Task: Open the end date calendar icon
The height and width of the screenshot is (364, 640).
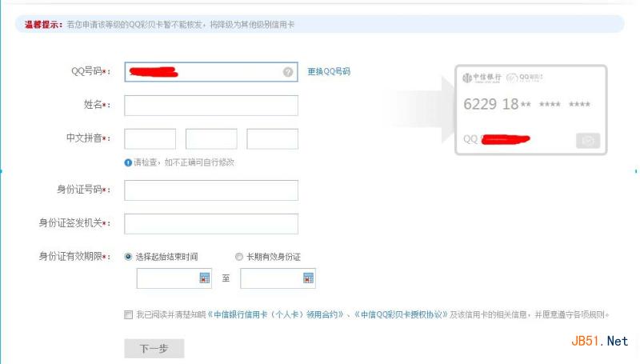Action: pyautogui.click(x=308, y=278)
